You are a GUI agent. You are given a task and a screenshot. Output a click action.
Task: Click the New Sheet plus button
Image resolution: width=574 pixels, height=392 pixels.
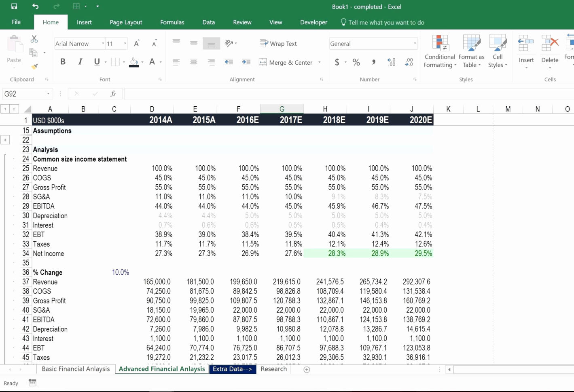(x=307, y=369)
